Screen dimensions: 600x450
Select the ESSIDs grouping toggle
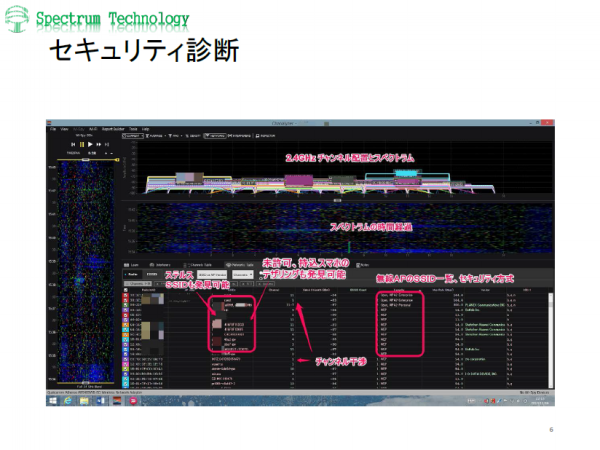click(152, 274)
